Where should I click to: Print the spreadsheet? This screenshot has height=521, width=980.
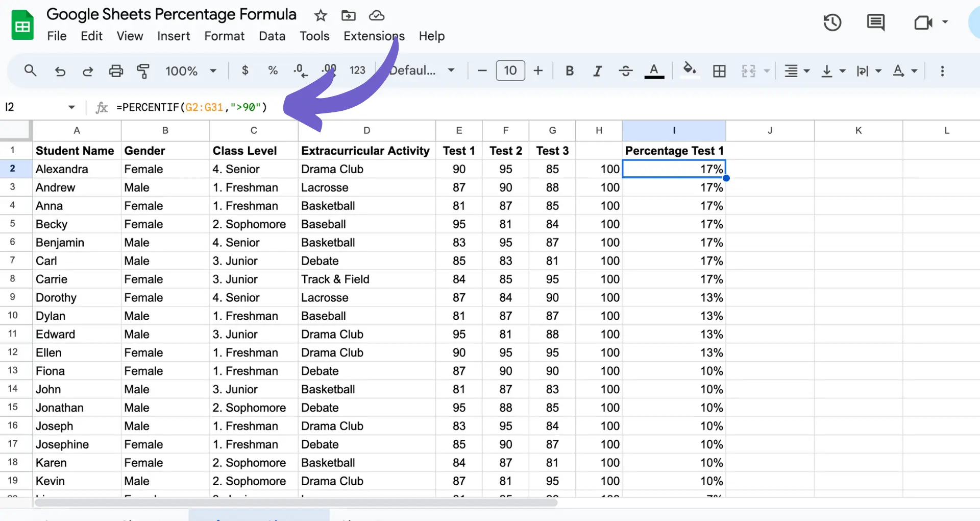pos(116,71)
